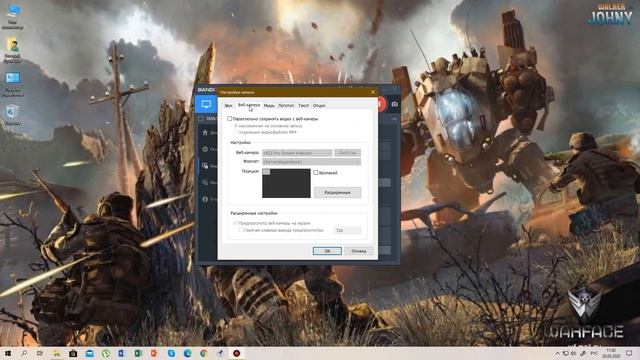
Task: Toggle webcam preview on screen checkbox
Action: pyautogui.click(x=236, y=223)
